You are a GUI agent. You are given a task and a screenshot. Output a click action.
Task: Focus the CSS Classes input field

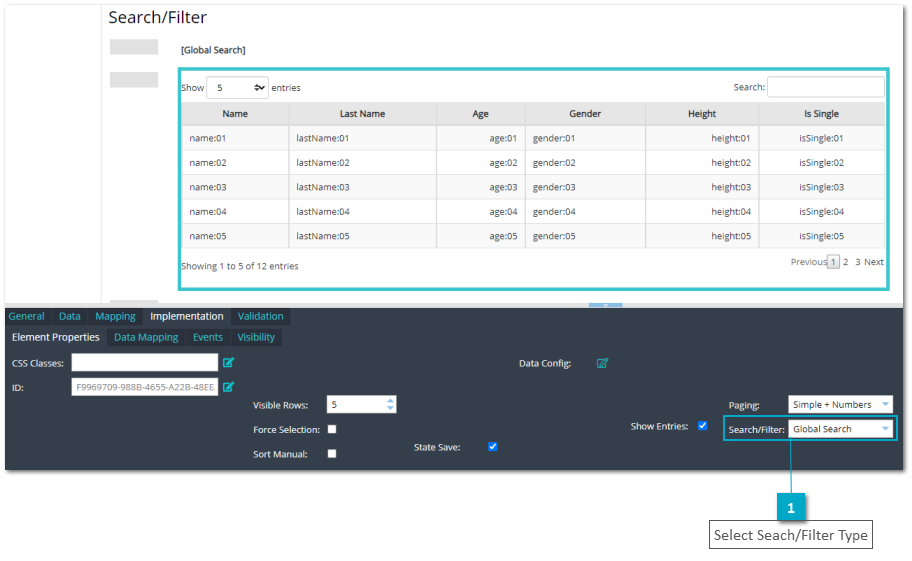pyautogui.click(x=145, y=363)
